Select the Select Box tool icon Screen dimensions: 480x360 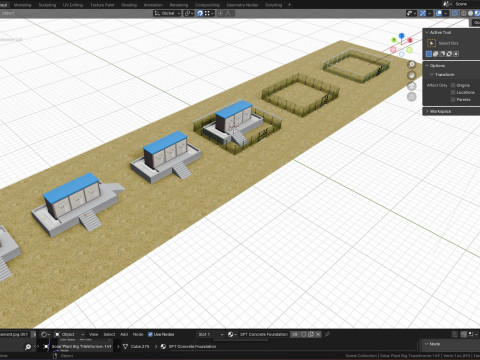(431, 43)
